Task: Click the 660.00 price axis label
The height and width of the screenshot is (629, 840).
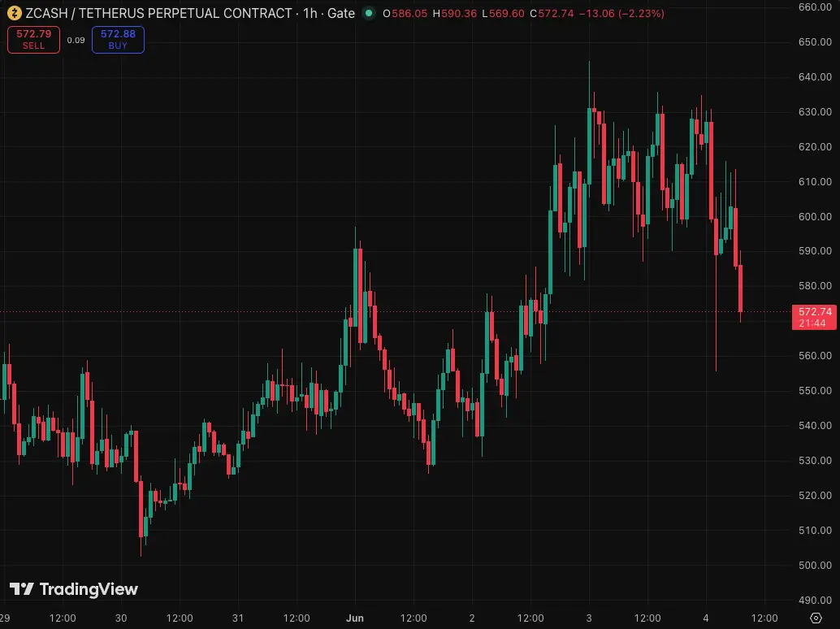Action: (x=815, y=7)
